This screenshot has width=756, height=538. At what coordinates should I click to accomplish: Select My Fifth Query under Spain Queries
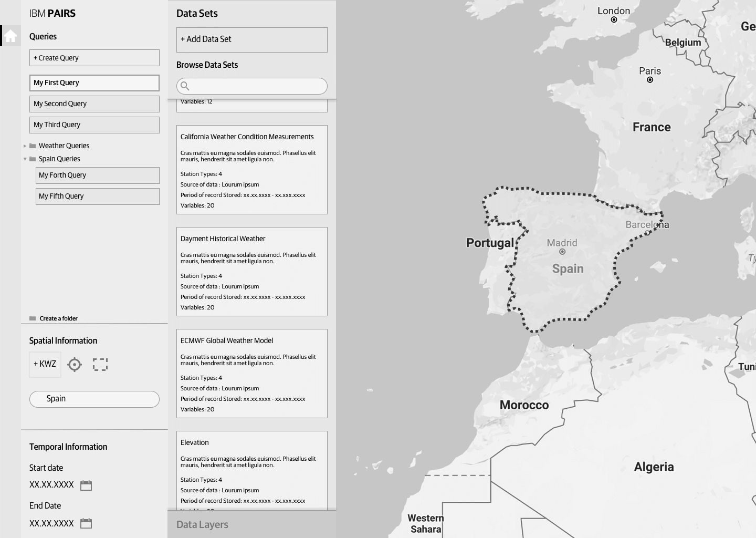coord(98,196)
